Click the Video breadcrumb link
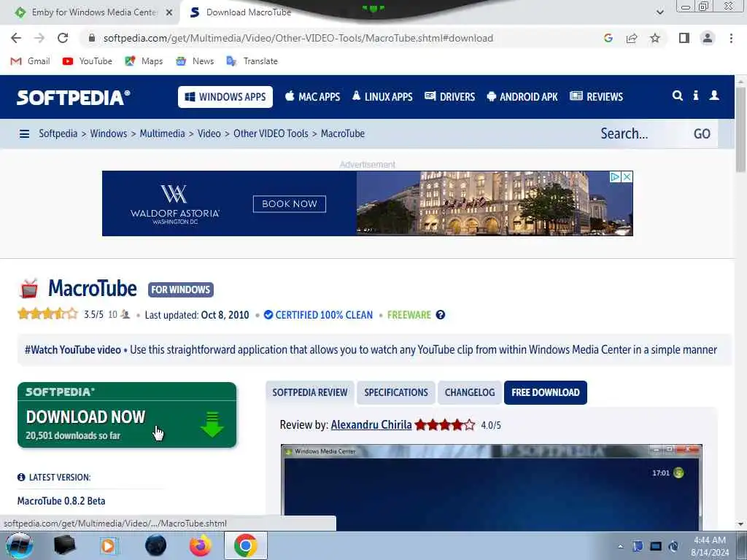Image resolution: width=747 pixels, height=560 pixels. [x=209, y=134]
